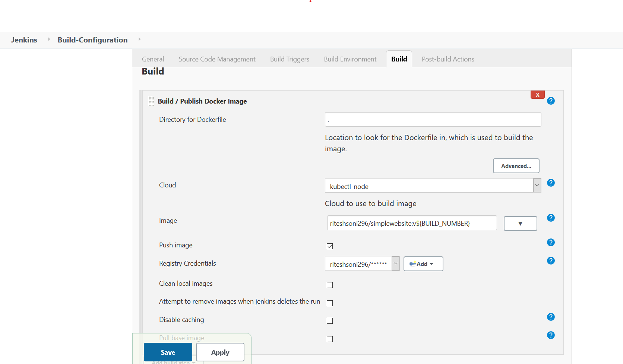
Task: Open the Jenkins breadcrumb link
Action: tap(24, 40)
